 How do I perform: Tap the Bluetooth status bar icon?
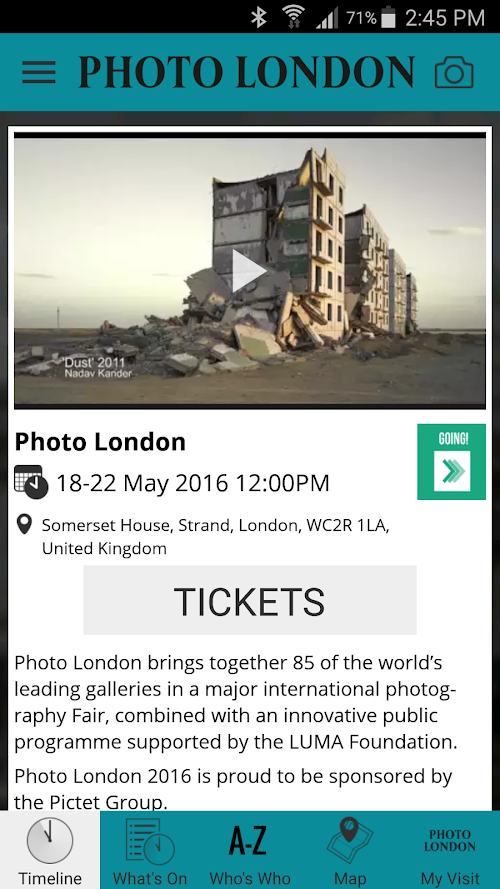[259, 18]
